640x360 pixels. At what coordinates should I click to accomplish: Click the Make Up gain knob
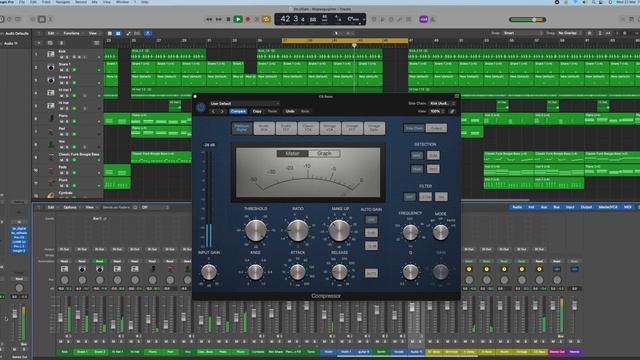[340, 230]
